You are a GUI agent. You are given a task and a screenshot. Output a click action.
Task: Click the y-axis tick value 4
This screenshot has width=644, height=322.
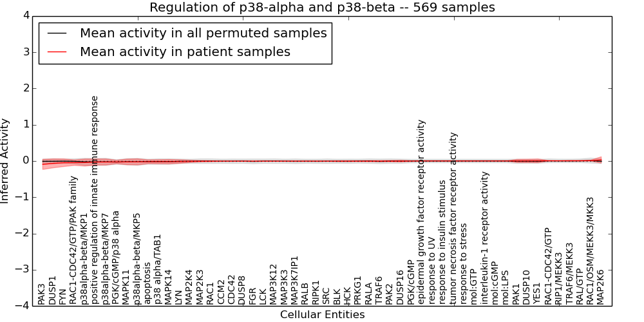coord(24,15)
